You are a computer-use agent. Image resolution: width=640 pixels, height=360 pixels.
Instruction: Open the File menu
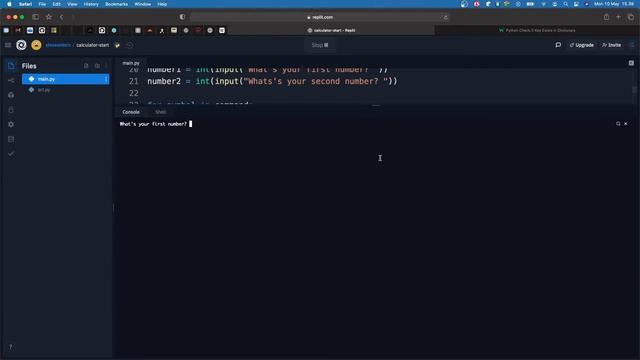click(42, 4)
